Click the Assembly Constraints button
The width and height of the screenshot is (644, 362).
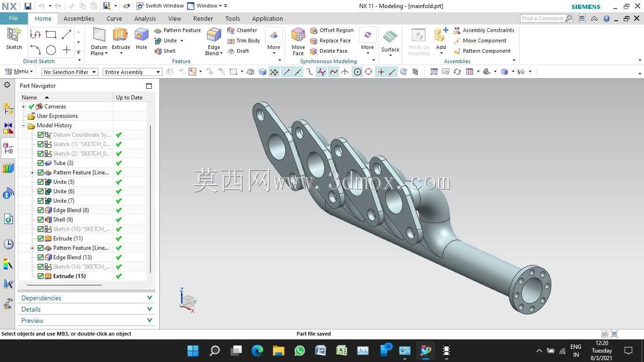[484, 30]
